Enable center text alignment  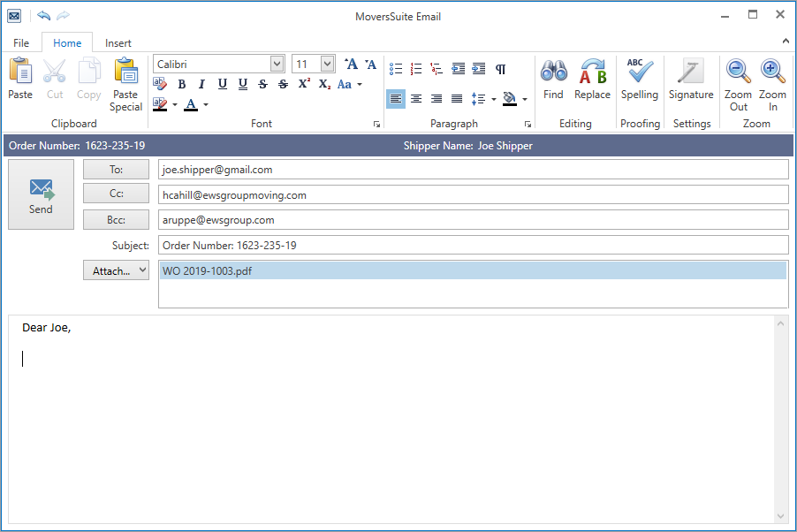[x=416, y=99]
